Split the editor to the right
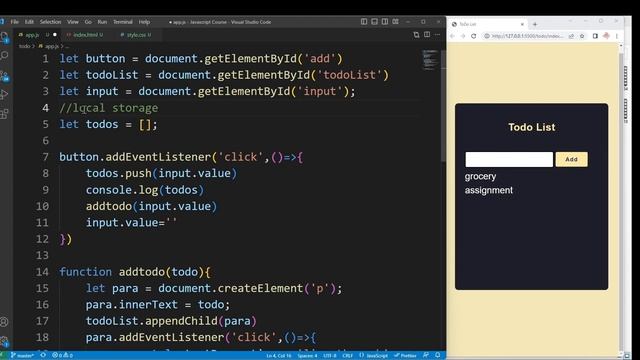Image resolution: width=640 pixels, height=360 pixels. coord(427,35)
